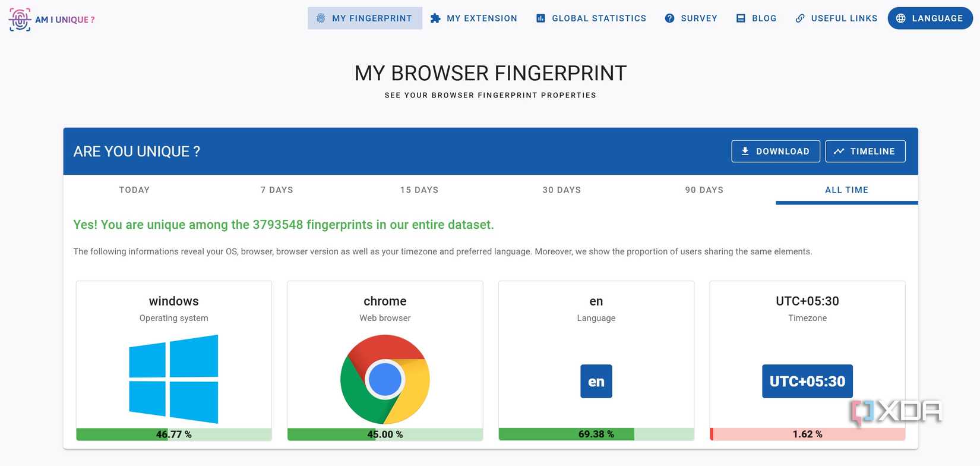The image size is (980, 466).
Task: Select the 30 Days tab
Action: [562, 190]
